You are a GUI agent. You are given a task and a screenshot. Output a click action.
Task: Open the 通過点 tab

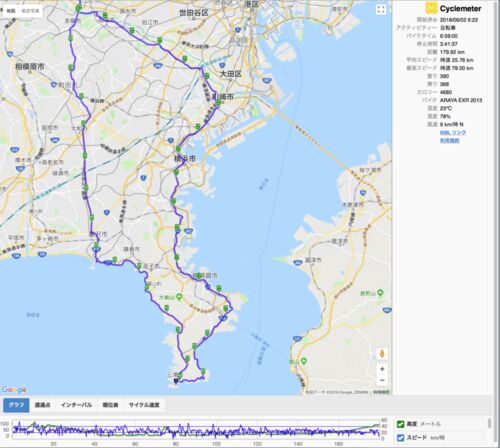(x=43, y=405)
